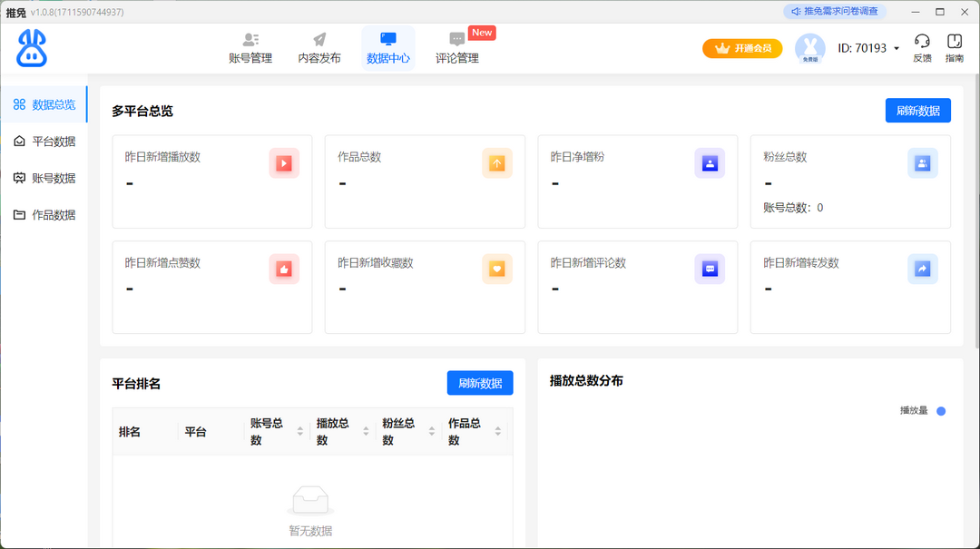Click the person icon on 昨日净增粉 card
Viewport: 980px width, 549px height.
(x=710, y=162)
